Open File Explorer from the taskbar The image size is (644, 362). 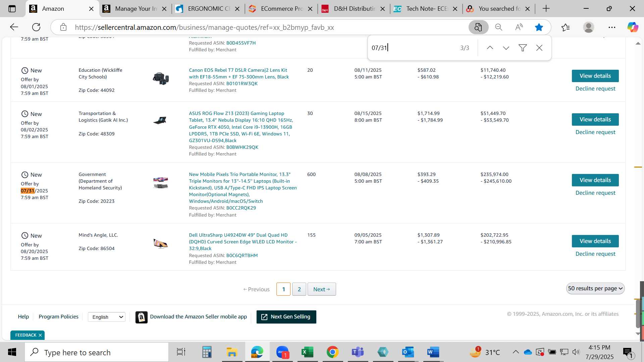tap(232, 352)
